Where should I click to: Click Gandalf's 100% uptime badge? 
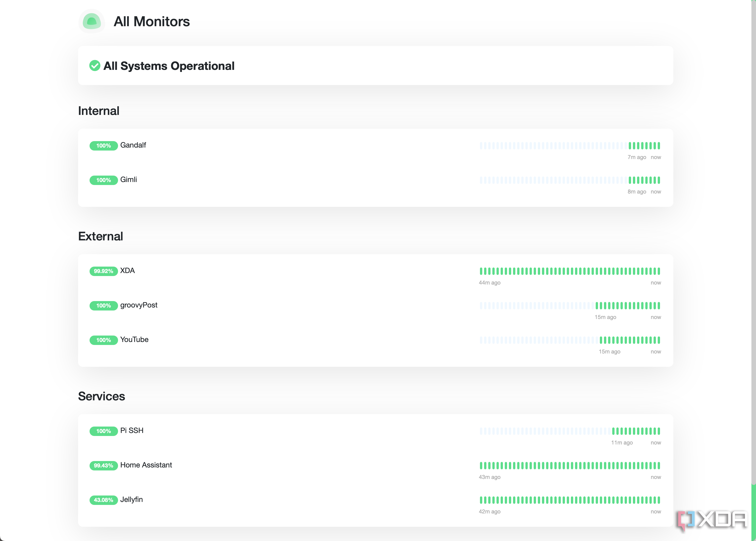coord(104,145)
